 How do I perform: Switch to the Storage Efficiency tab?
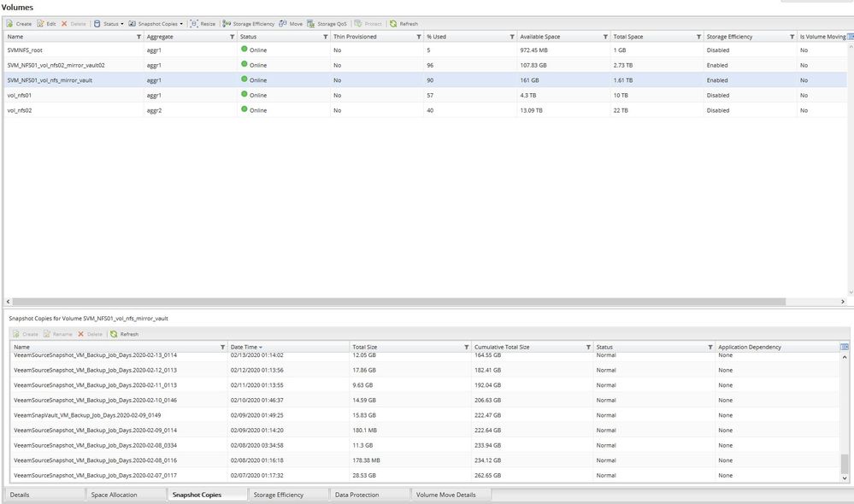pyautogui.click(x=288, y=495)
